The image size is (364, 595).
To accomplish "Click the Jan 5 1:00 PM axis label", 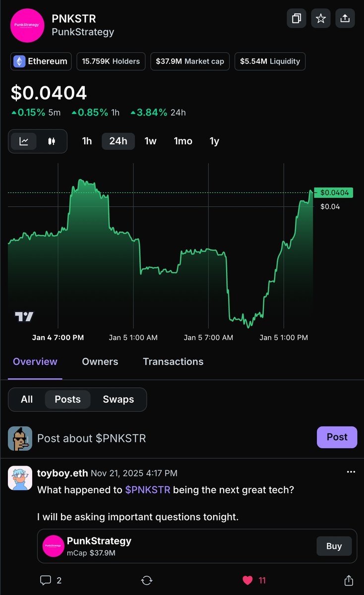I will (284, 337).
